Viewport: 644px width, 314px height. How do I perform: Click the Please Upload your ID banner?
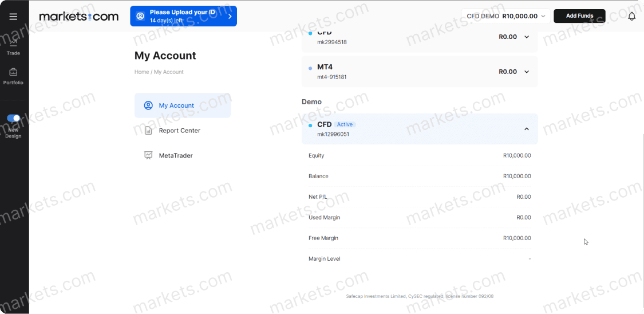[x=184, y=16]
